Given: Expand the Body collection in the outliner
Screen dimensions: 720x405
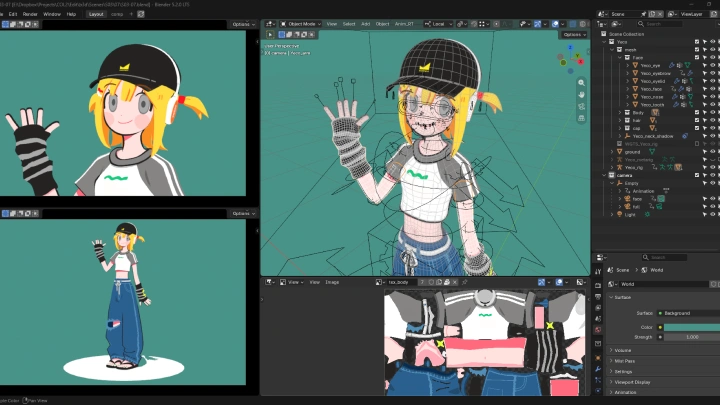Looking at the screenshot, I should click(x=619, y=112).
